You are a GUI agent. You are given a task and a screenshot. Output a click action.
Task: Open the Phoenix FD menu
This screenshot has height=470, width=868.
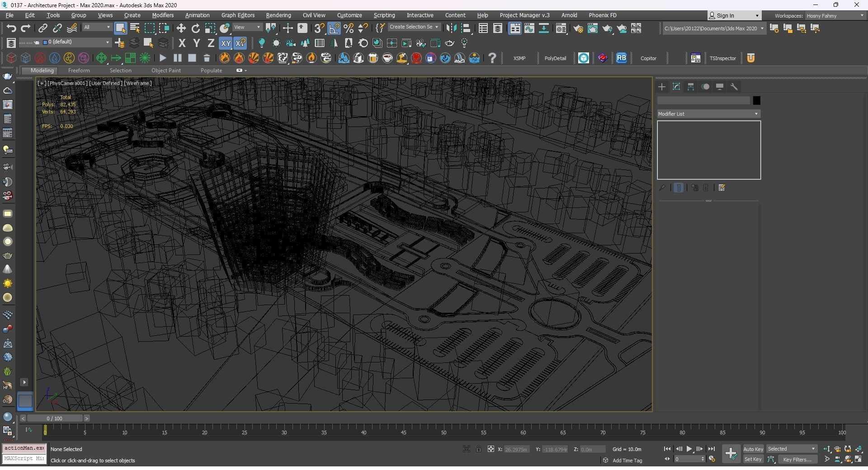[x=602, y=15]
